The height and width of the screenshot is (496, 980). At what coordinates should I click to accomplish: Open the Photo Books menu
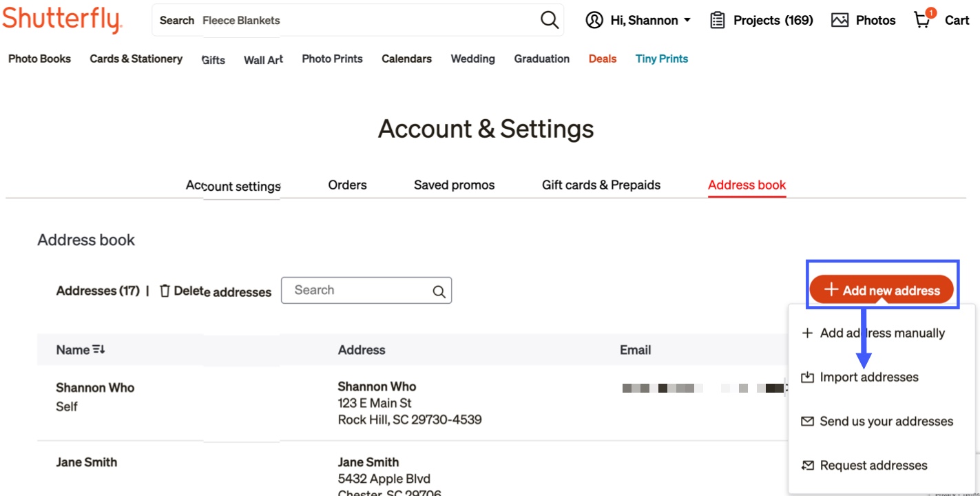tap(39, 59)
